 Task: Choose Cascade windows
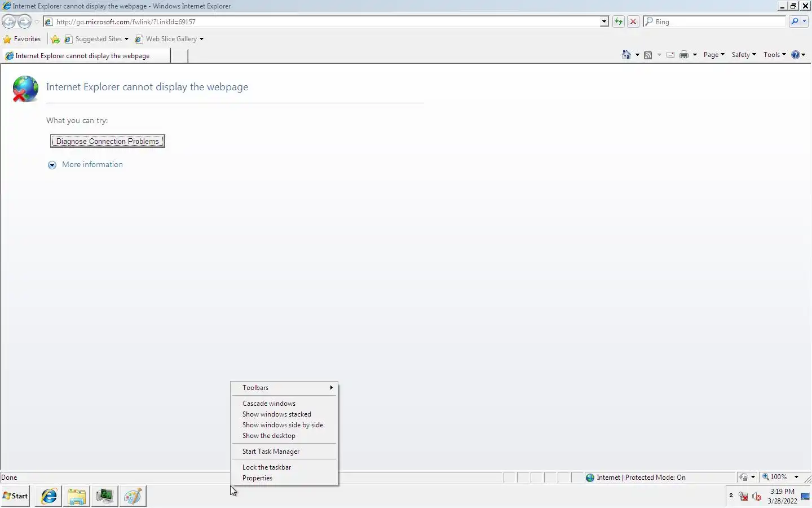285,404
